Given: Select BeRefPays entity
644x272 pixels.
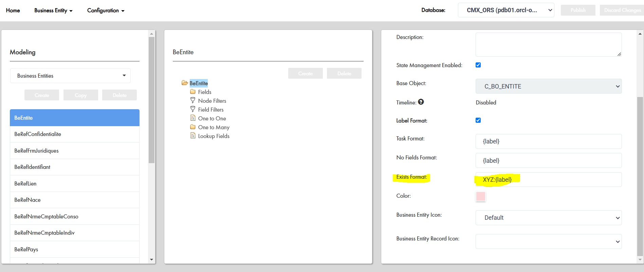Looking at the screenshot, I should click(x=75, y=249).
